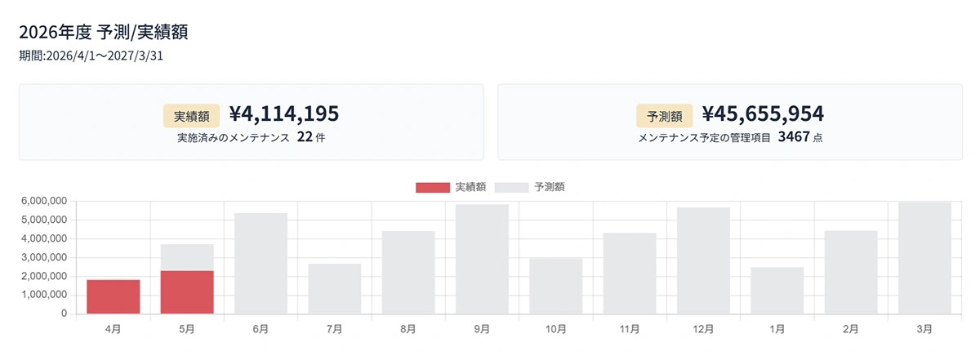Select the 12月 forecast bar
This screenshot has height=356, width=980.
coord(703,261)
